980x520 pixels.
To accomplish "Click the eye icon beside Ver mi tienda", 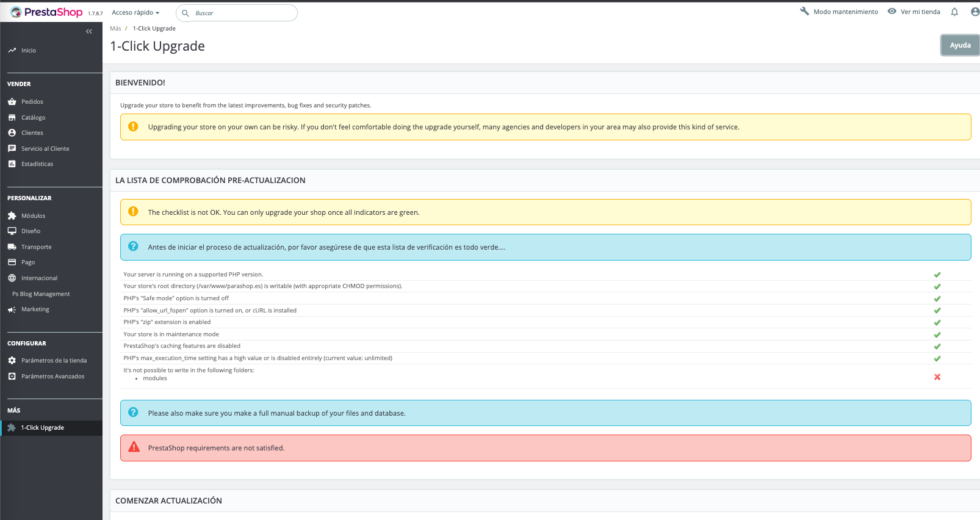I will coord(892,11).
